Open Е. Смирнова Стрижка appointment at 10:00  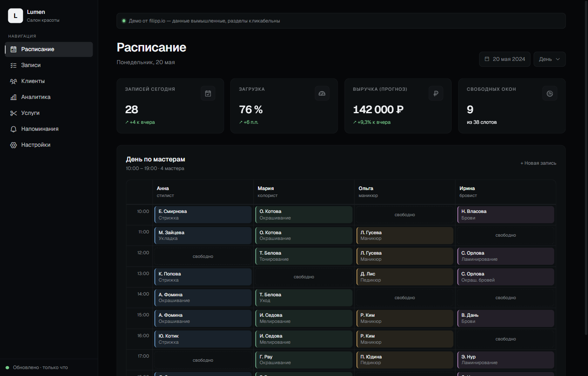[x=203, y=215]
